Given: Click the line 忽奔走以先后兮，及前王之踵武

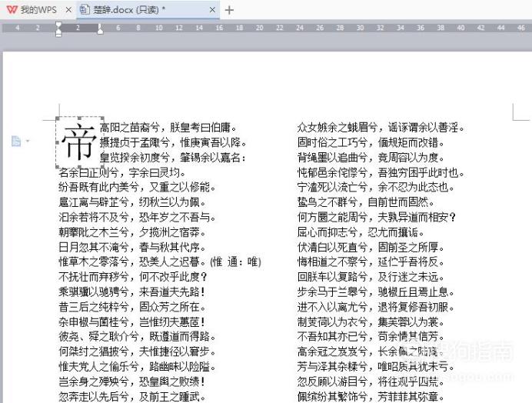Looking at the screenshot, I should (132, 397).
